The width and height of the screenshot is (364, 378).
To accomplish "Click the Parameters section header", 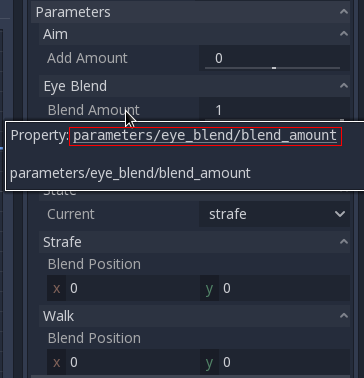I will [191, 12].
